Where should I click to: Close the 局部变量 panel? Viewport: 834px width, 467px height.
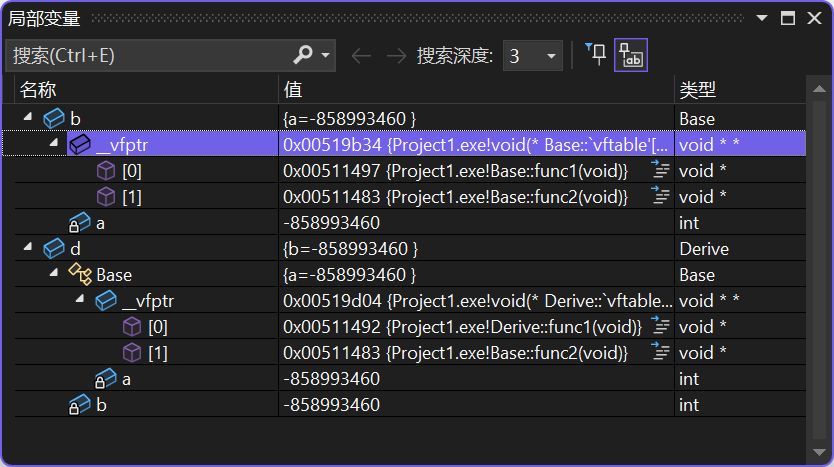pyautogui.click(x=814, y=18)
